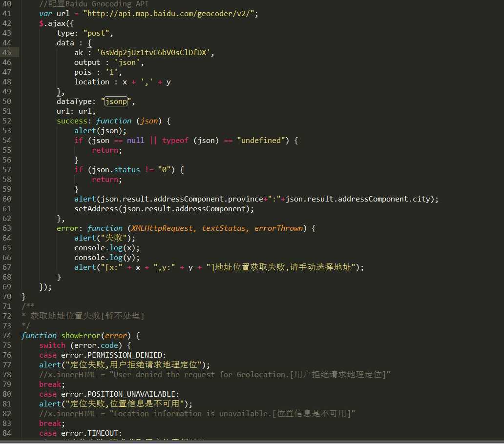Click console.log(y); line

click(107, 258)
